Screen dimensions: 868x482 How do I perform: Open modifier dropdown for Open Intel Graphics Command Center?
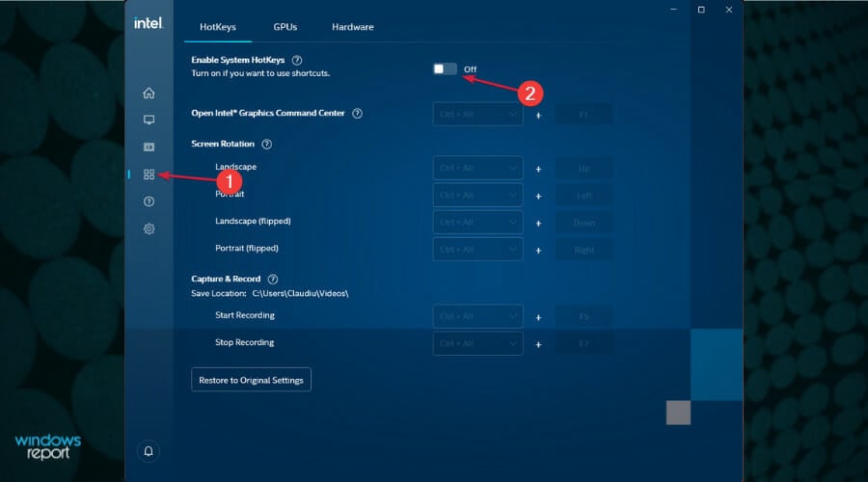(x=477, y=115)
